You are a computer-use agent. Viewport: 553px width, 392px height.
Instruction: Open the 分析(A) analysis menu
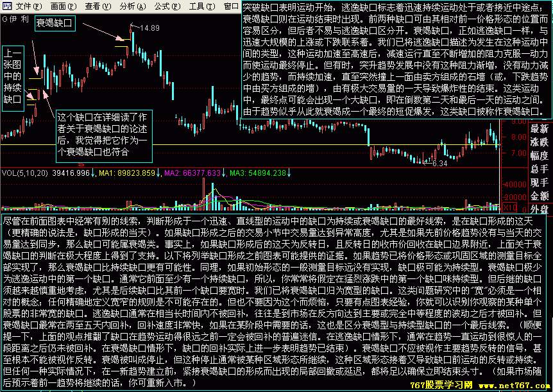132,4
